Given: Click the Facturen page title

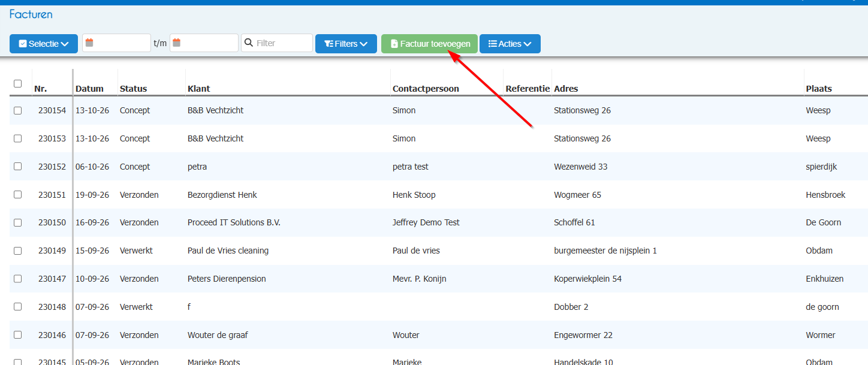Looking at the screenshot, I should click(x=31, y=14).
